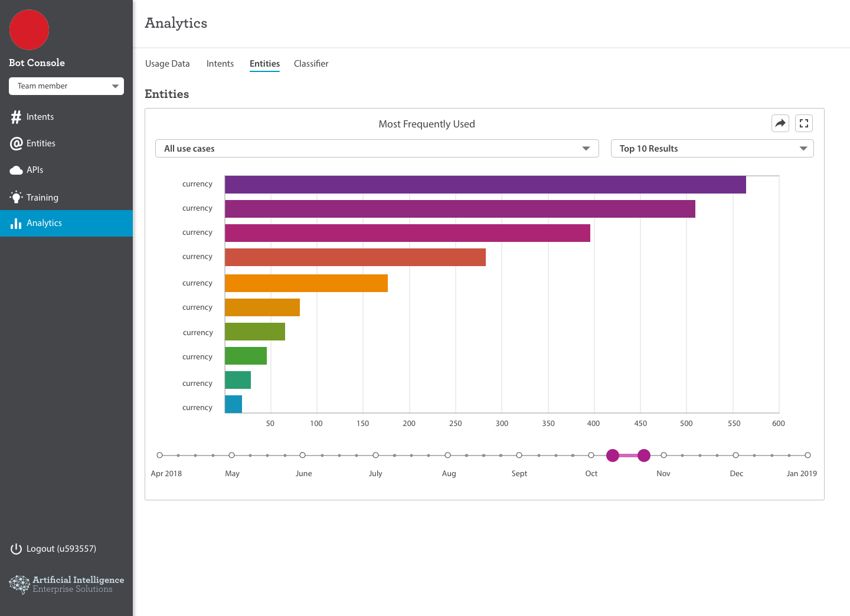Open the fullscreen expand icon
Viewport: 850px width, 616px height.
[804, 123]
